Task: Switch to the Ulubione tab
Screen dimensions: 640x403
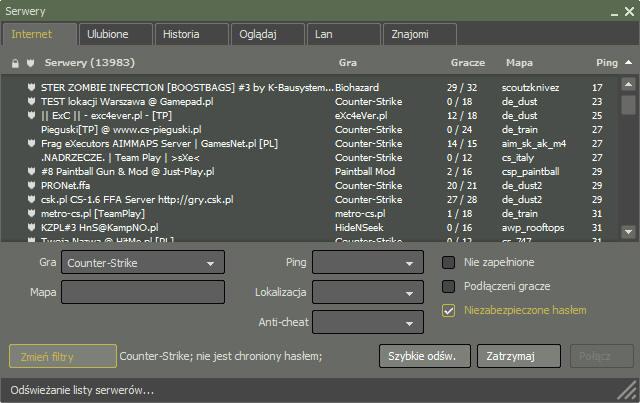Action: [x=116, y=34]
